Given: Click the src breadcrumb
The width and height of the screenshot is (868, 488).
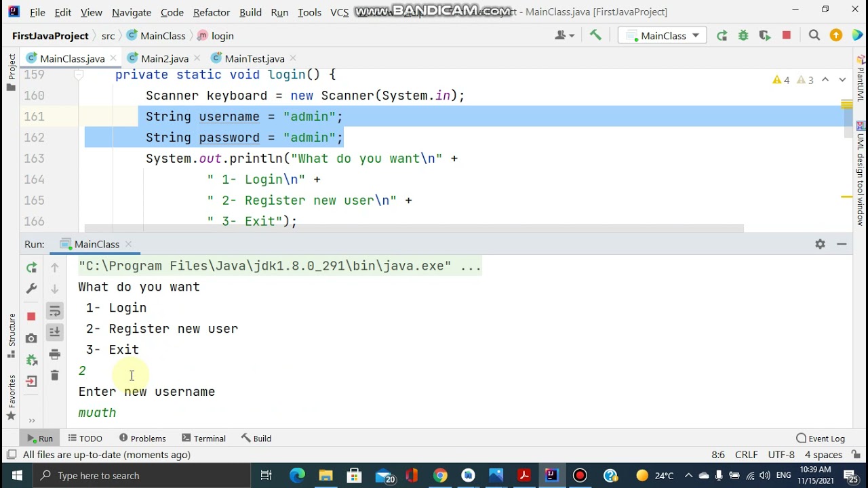Looking at the screenshot, I should (108, 35).
